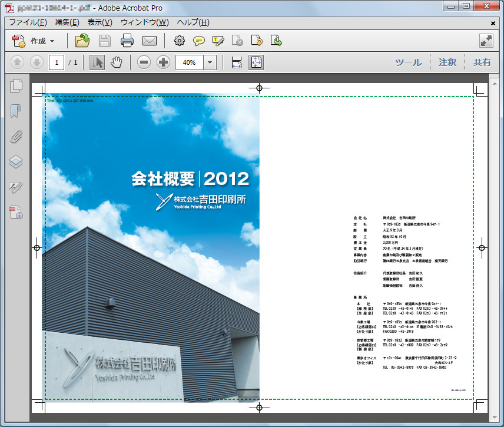
Task: Open the zoom level dropdown arrow
Action: (x=210, y=62)
